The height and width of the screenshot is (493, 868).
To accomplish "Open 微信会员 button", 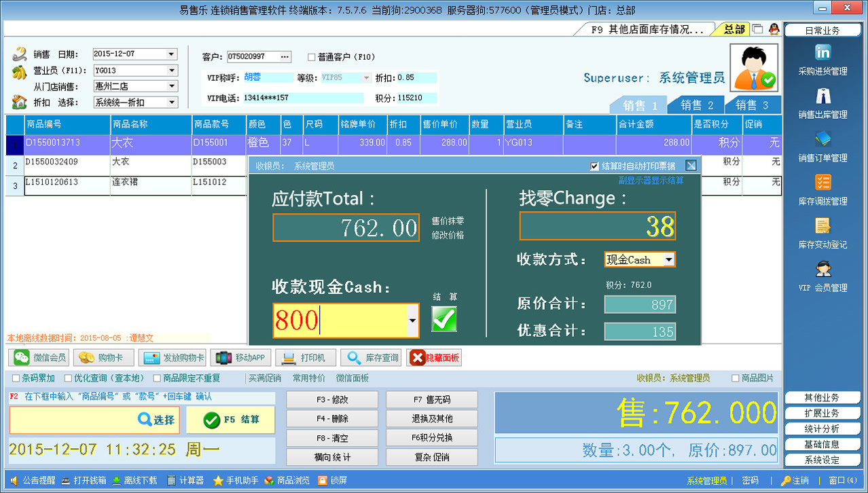I will [x=39, y=357].
